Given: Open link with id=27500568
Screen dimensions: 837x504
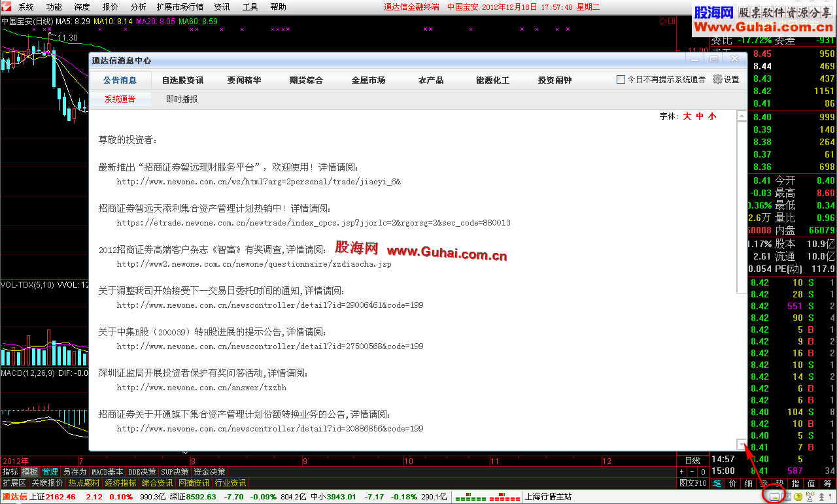Looking at the screenshot, I should (270, 346).
